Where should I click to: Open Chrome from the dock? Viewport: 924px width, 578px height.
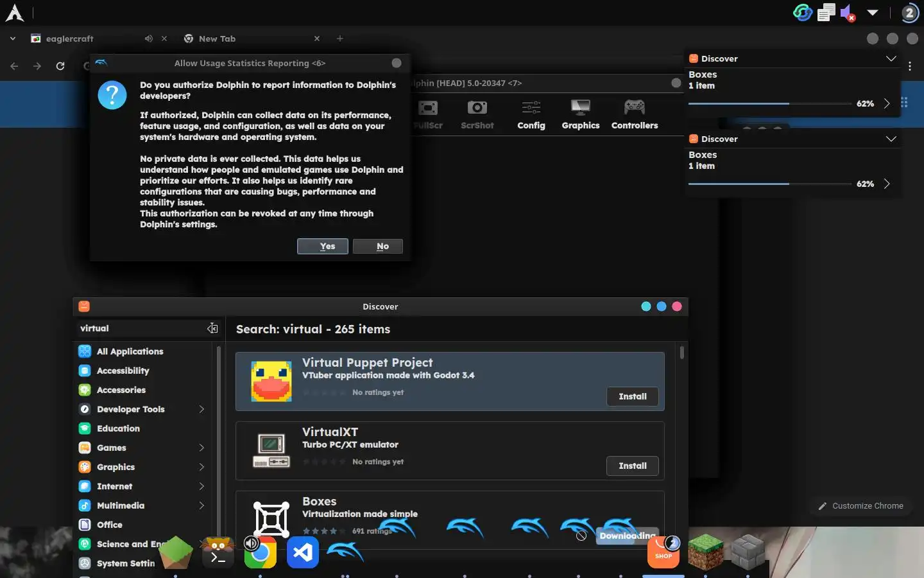point(260,552)
